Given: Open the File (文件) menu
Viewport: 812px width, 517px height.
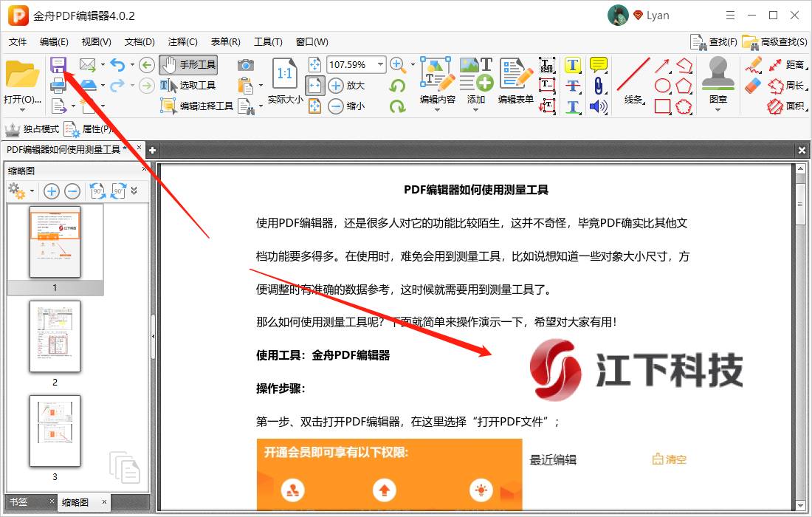Looking at the screenshot, I should (x=18, y=42).
